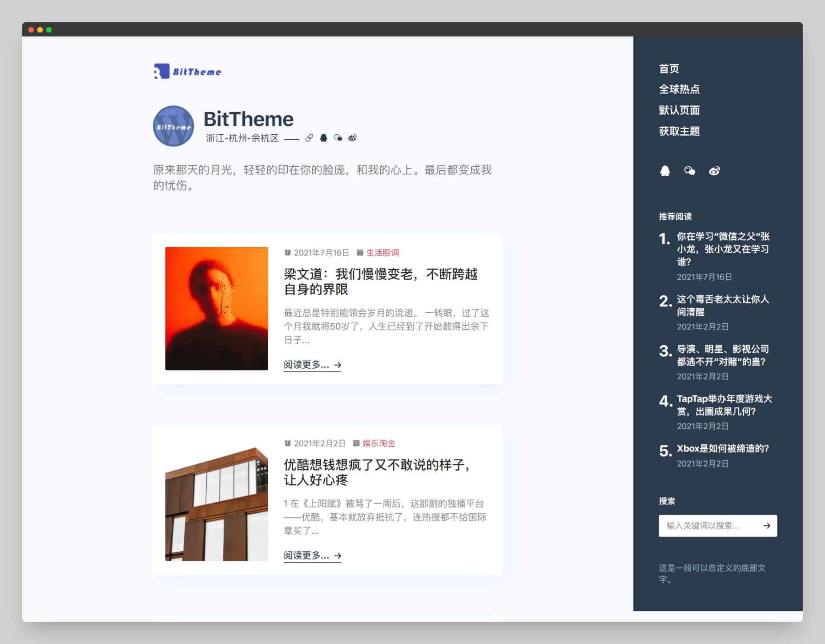Image resolution: width=825 pixels, height=644 pixels.
Task: Click the category icon beside 生活腔调
Action: coord(360,253)
